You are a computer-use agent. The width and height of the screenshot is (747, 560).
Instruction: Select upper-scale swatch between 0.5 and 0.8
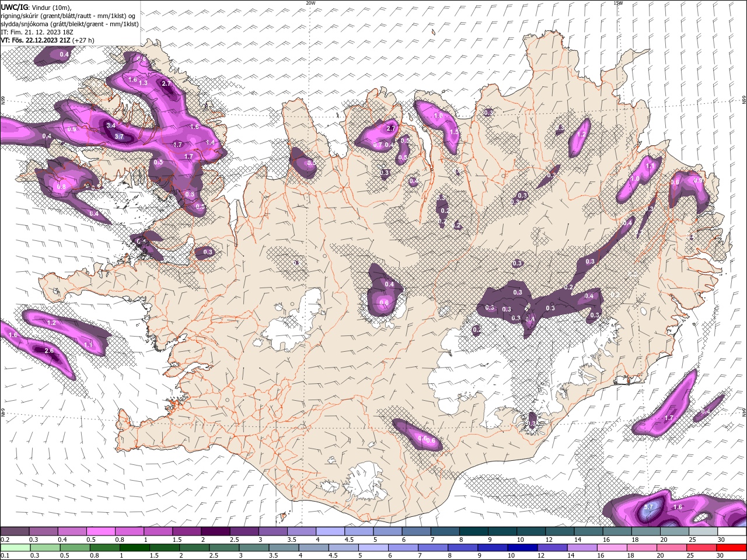pos(100,531)
